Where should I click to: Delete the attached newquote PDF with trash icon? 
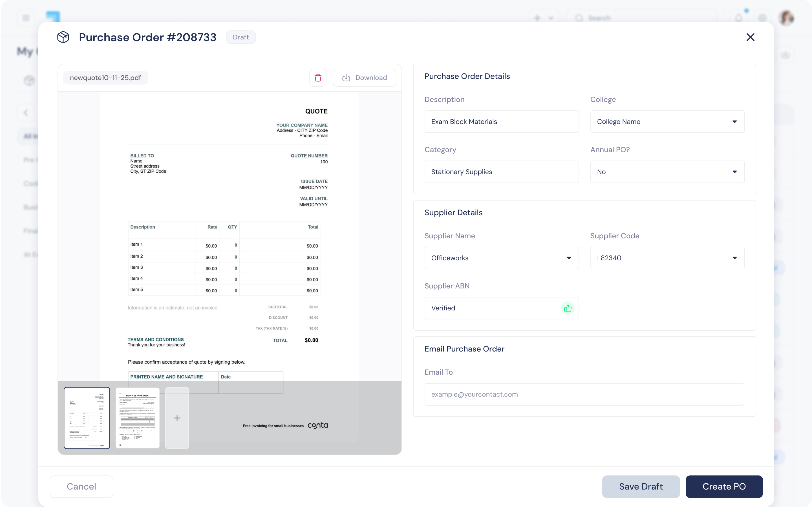tap(318, 78)
